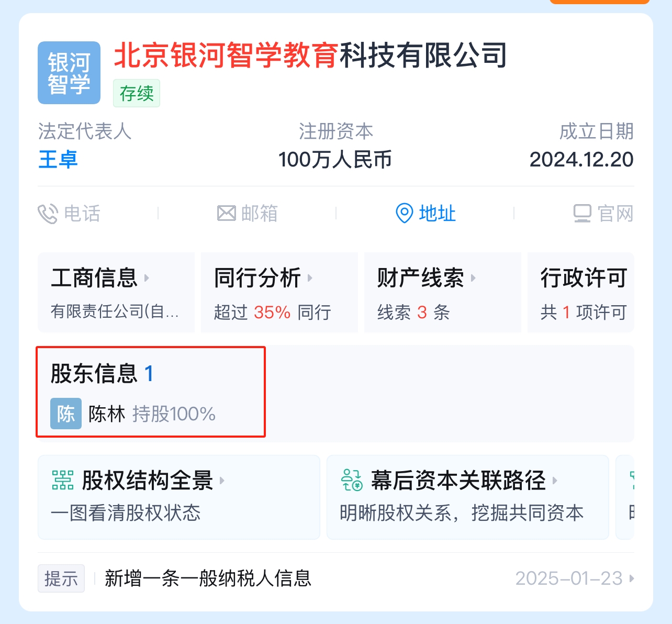Open the 行政许可 card
The width and height of the screenshot is (672, 624).
(x=581, y=292)
